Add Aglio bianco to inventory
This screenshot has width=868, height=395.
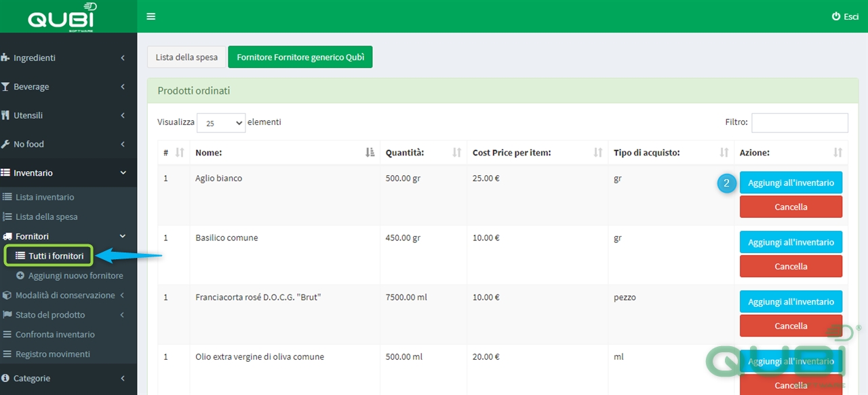(x=791, y=183)
